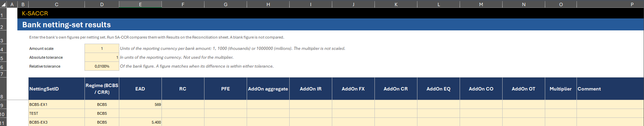644x126 pixels.
Task: Click the BCBS regime cell for BCBS-EX3
Action: [102, 122]
